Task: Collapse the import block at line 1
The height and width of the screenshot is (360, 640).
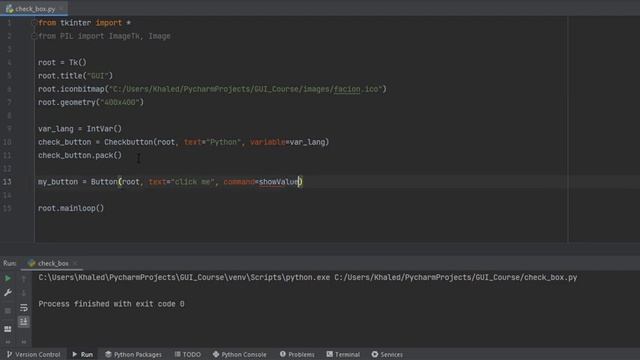Action: click(34, 23)
